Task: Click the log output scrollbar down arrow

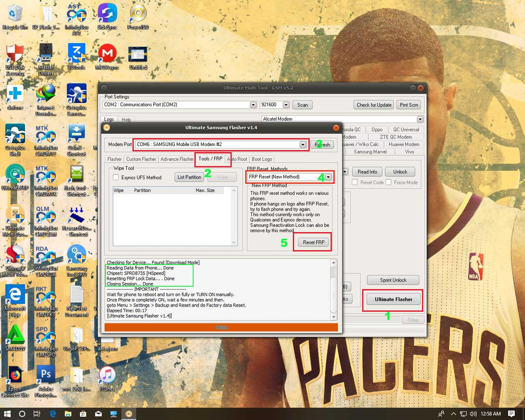Action: (333, 317)
